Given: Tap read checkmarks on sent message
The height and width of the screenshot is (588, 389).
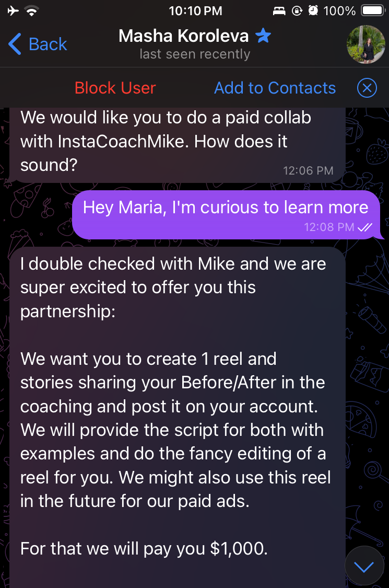Looking at the screenshot, I should click(364, 227).
